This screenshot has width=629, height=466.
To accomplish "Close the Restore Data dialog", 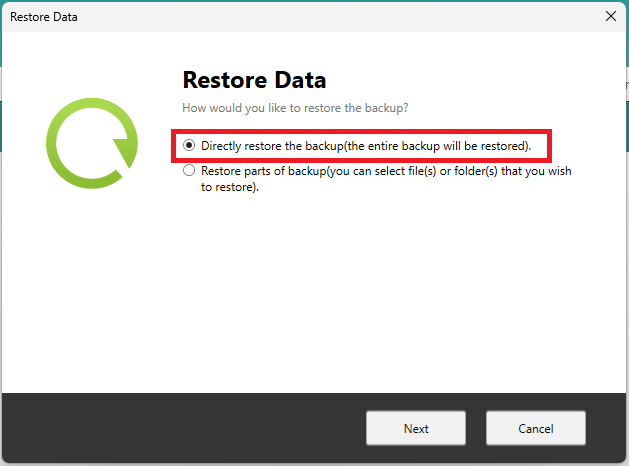I will [x=610, y=17].
